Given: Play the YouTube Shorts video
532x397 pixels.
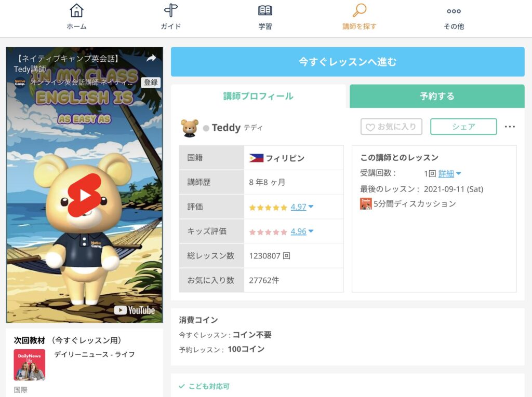Looking at the screenshot, I should pyautogui.click(x=85, y=195).
